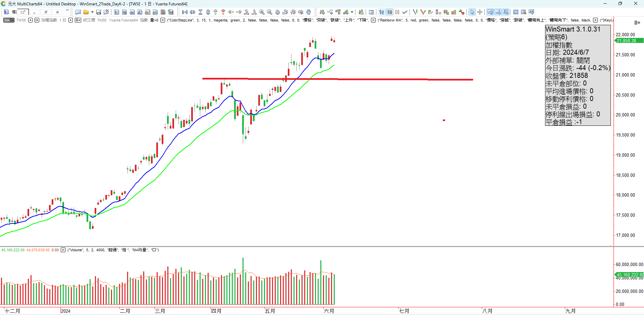
Task: Open the Format Instrument window icon
Action: point(371,12)
